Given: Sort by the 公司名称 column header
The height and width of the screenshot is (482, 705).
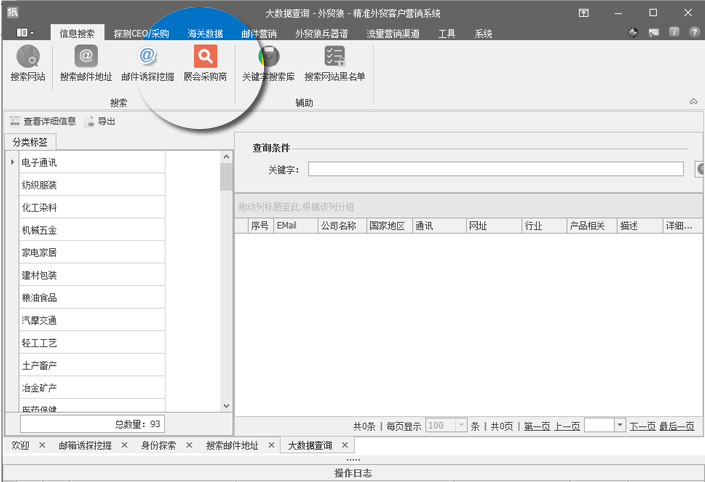Looking at the screenshot, I should click(339, 226).
